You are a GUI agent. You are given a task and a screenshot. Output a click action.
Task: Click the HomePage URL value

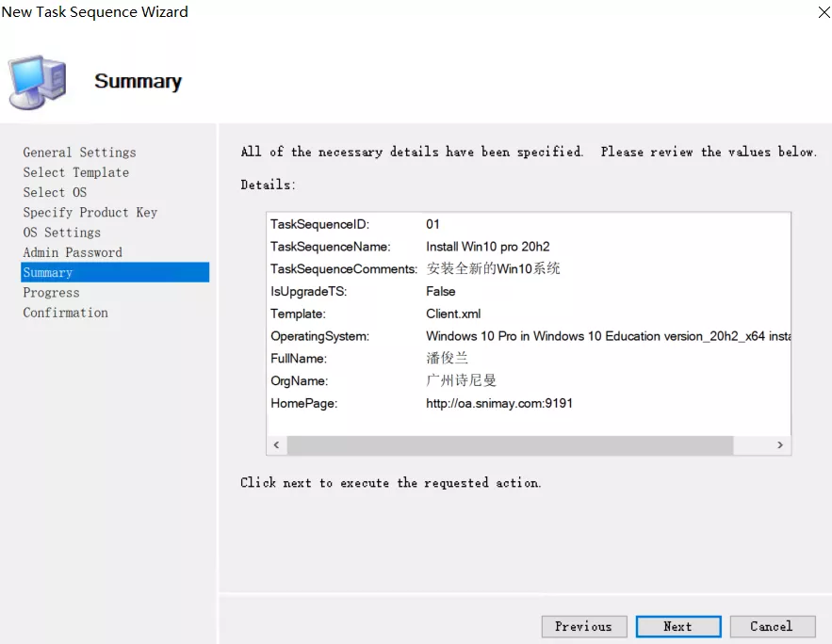(498, 403)
